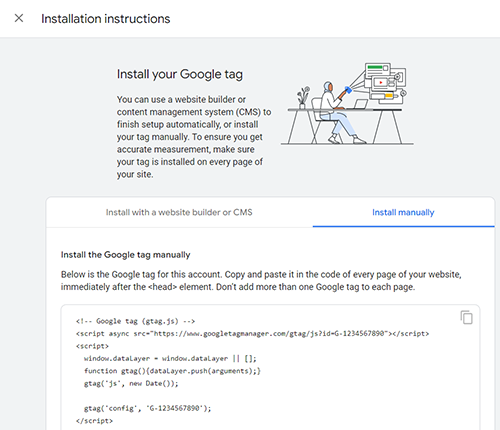Click the Installation instructions title
This screenshot has width=500, height=430.
[x=106, y=19]
